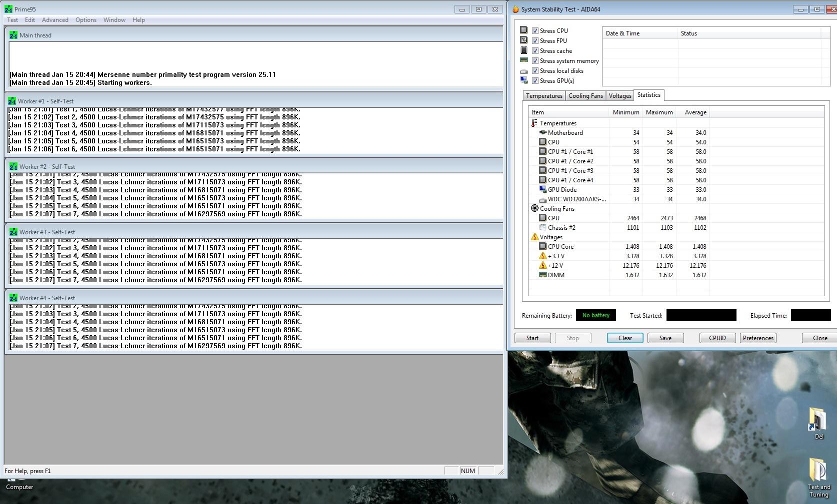Click the Stress CPU chip icon
The width and height of the screenshot is (837, 504).
[523, 30]
